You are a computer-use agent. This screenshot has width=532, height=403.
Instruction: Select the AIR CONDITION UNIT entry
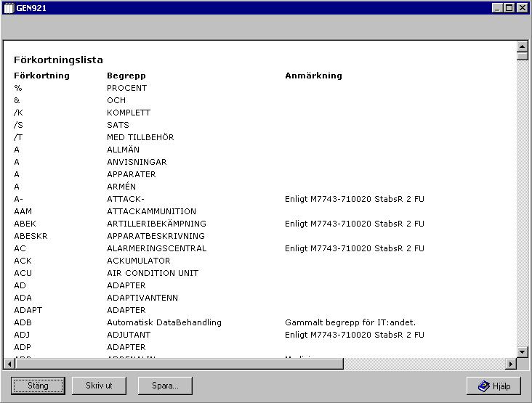tap(153, 273)
